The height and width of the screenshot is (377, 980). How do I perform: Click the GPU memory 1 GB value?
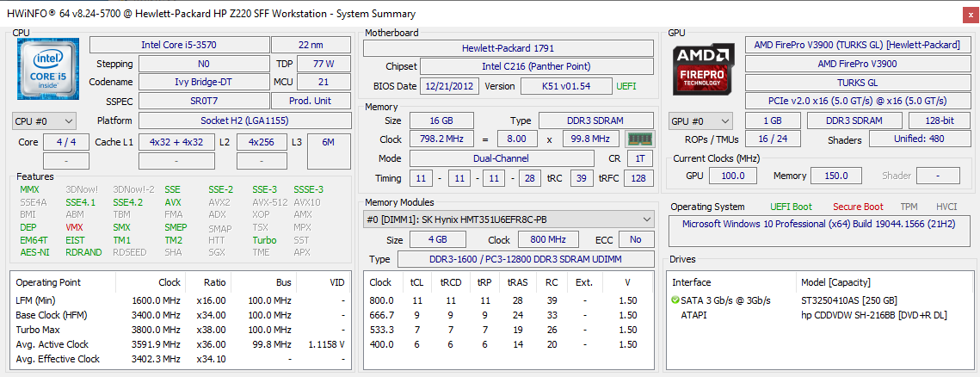[x=773, y=121]
